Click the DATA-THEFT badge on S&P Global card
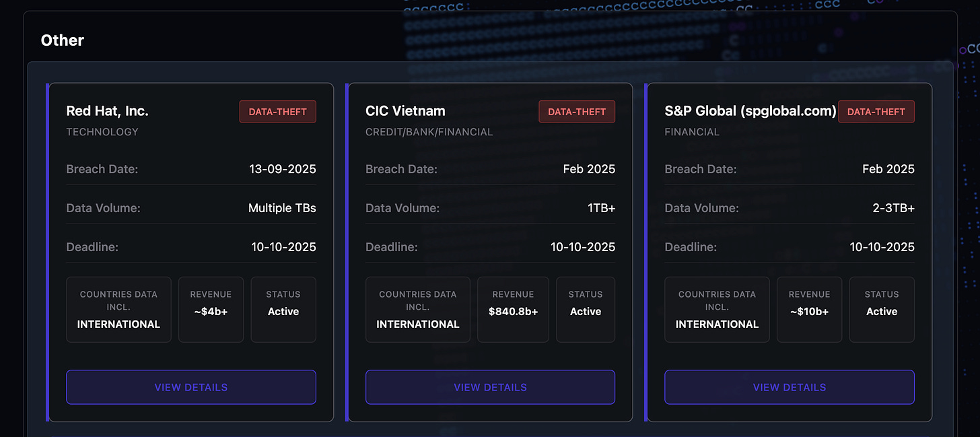 [876, 112]
